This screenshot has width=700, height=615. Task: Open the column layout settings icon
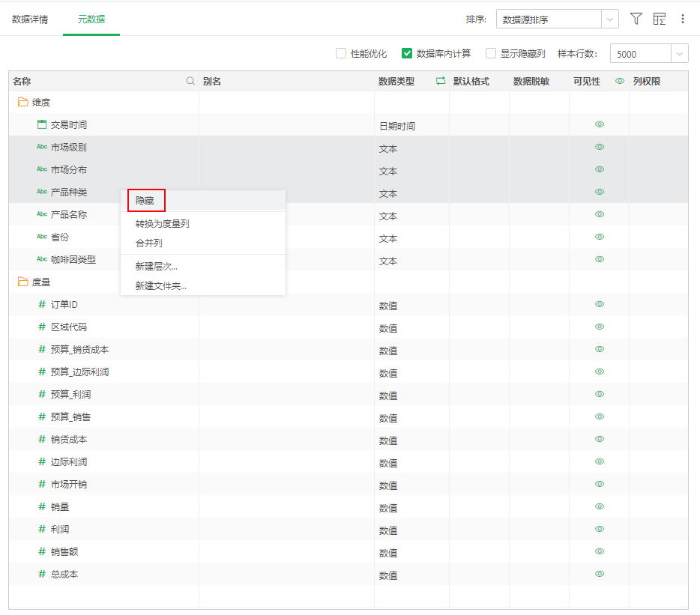point(660,19)
